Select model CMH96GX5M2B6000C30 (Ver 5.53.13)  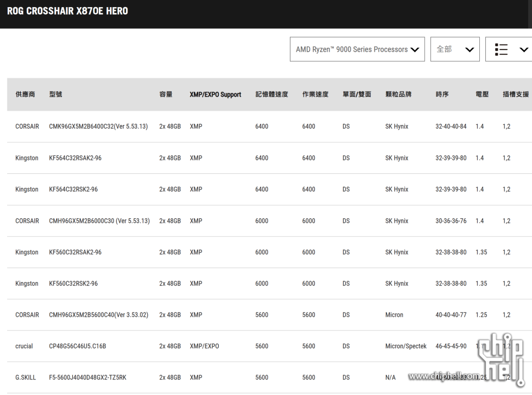[x=99, y=221]
